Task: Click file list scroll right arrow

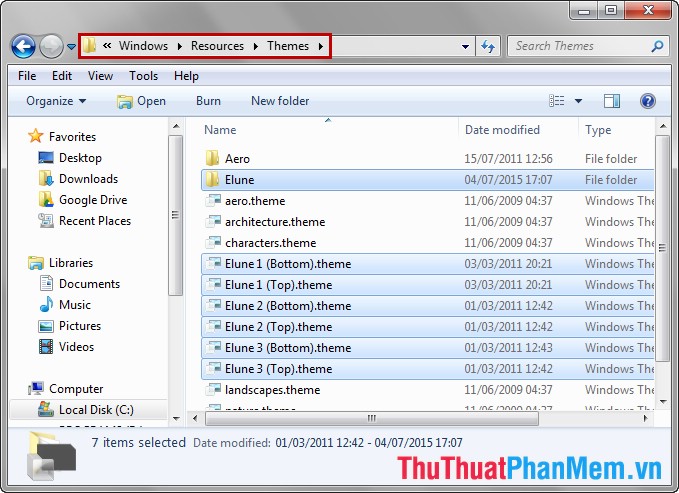Action: point(646,418)
